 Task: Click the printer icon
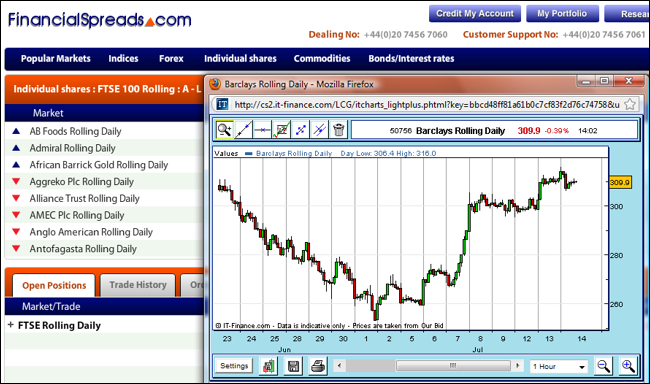(x=318, y=366)
